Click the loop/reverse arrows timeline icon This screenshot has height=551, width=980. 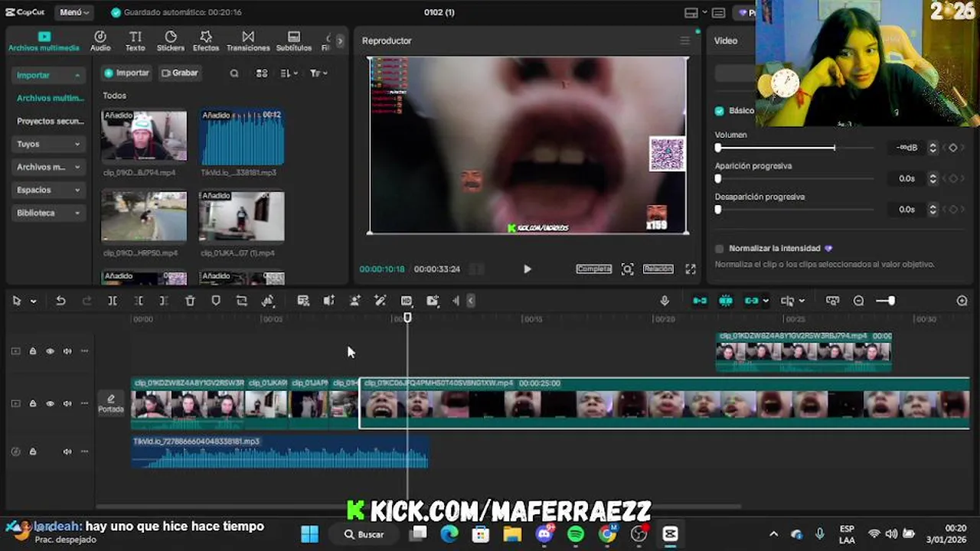click(x=242, y=301)
